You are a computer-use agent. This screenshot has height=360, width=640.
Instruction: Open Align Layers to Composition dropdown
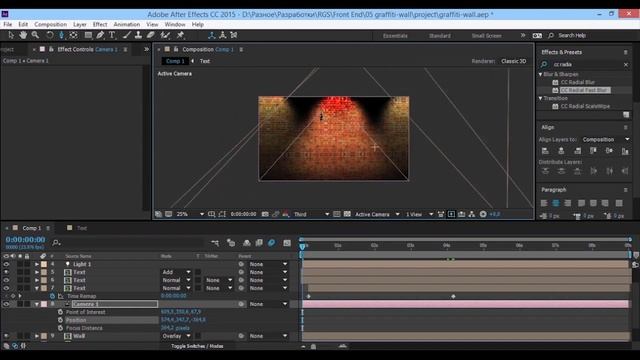click(x=605, y=140)
